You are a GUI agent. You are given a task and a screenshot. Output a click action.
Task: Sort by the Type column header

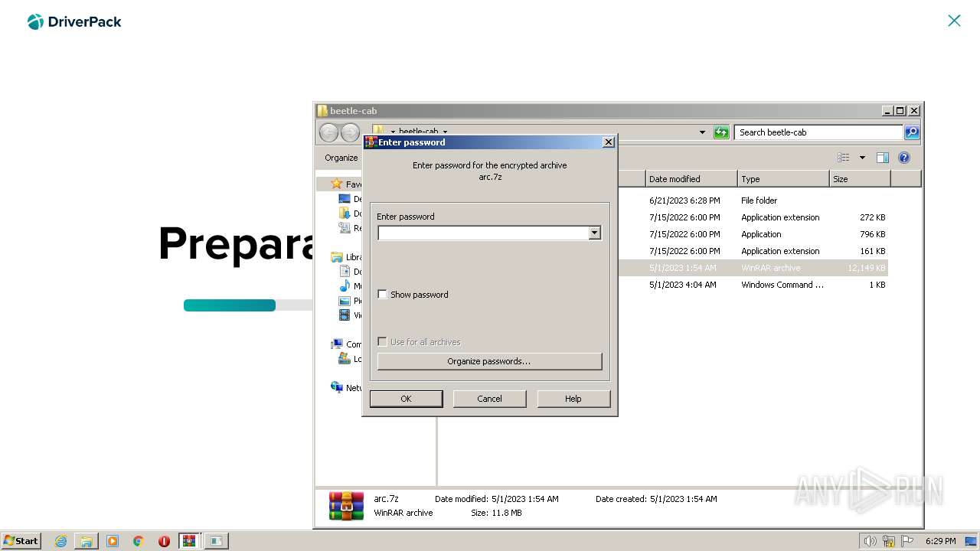pos(783,179)
